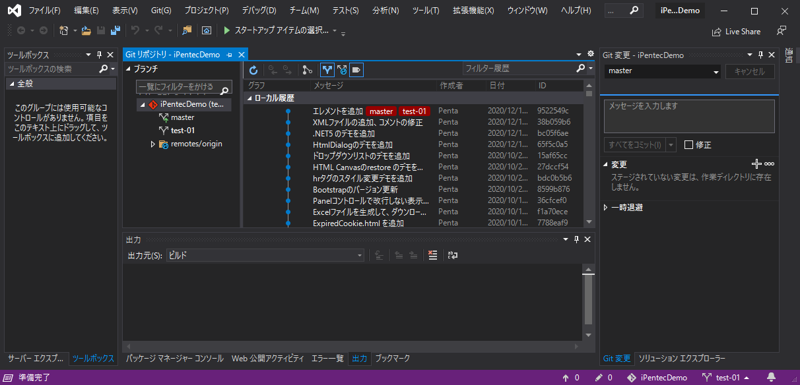Refresh the Git repository history
Viewport: 800px width, 385px height.
(x=254, y=69)
